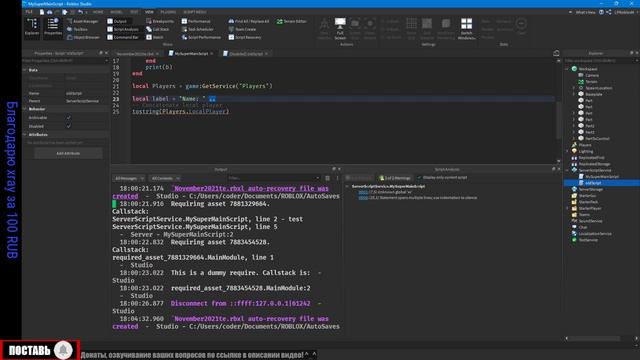The image size is (640, 360).
Task: Open the Breakpoints window
Action: coord(160,21)
